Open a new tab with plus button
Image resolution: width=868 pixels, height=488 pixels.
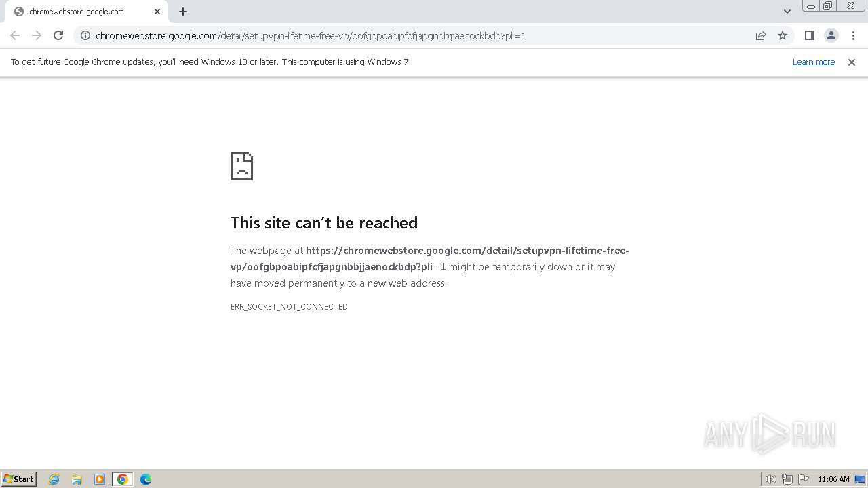(x=183, y=12)
